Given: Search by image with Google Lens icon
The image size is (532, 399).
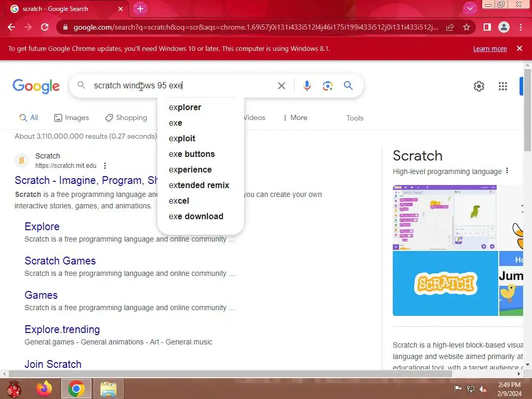Looking at the screenshot, I should [x=327, y=86].
